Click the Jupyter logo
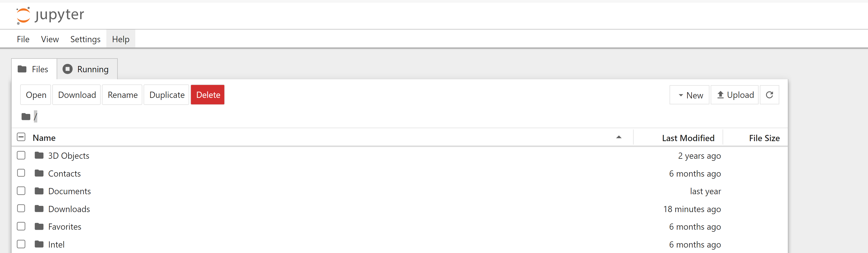868x253 pixels. (50, 16)
